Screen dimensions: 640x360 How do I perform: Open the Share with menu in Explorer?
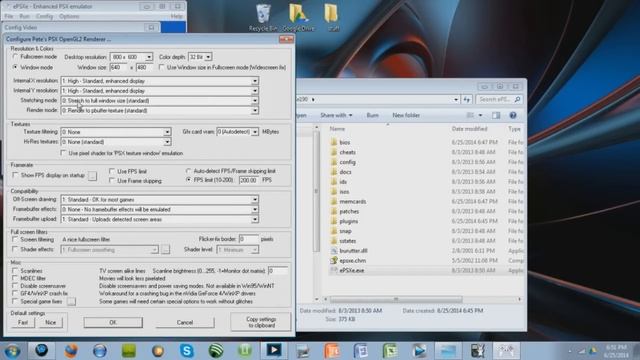pyautogui.click(x=336, y=116)
